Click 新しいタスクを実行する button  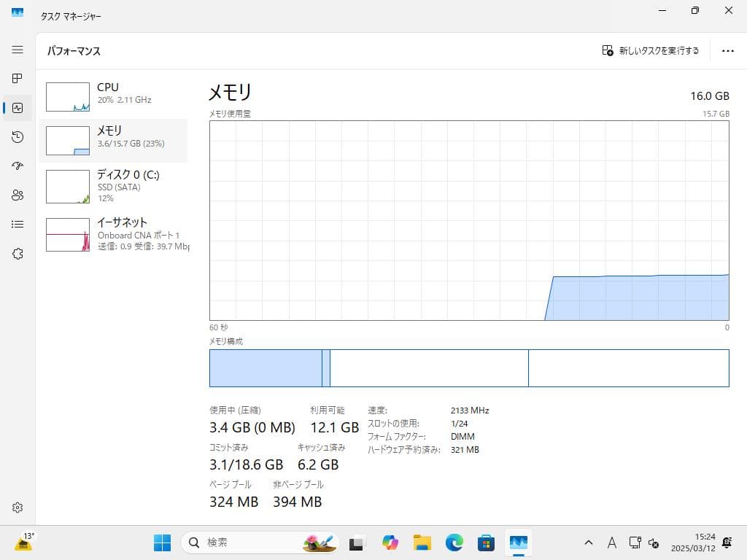point(649,50)
